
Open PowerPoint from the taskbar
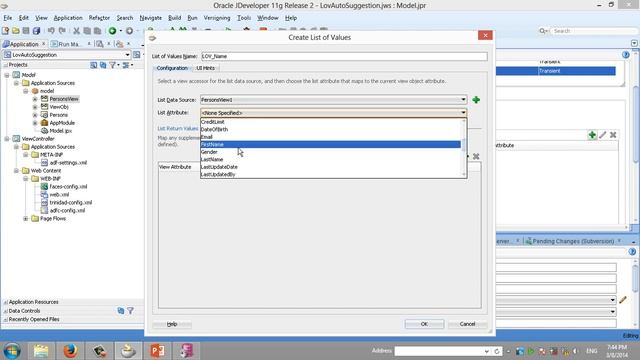(157, 351)
